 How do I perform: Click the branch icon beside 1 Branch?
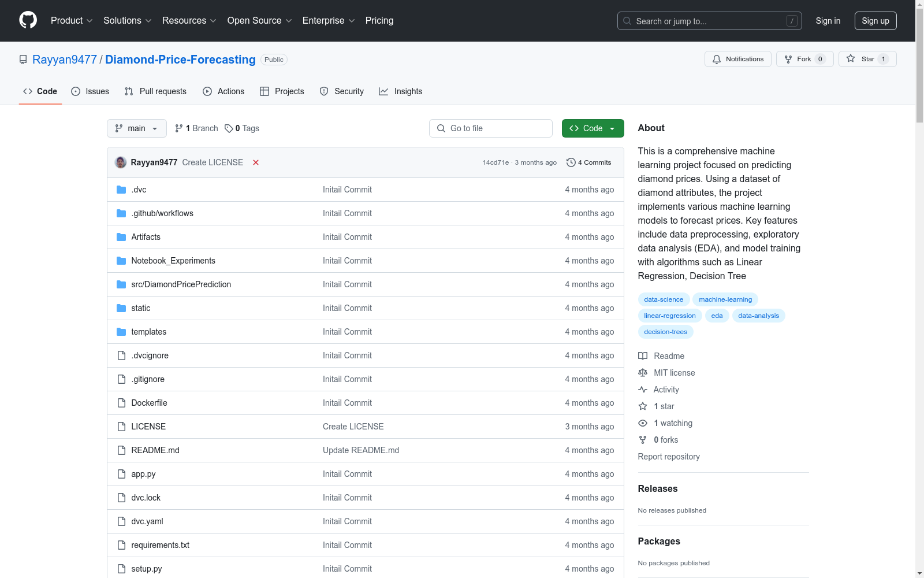pos(179,128)
